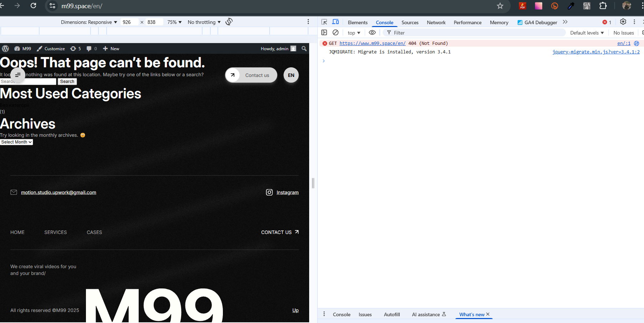Open jquery-migrate.min.js source link
The image size is (644, 323).
point(596,52)
